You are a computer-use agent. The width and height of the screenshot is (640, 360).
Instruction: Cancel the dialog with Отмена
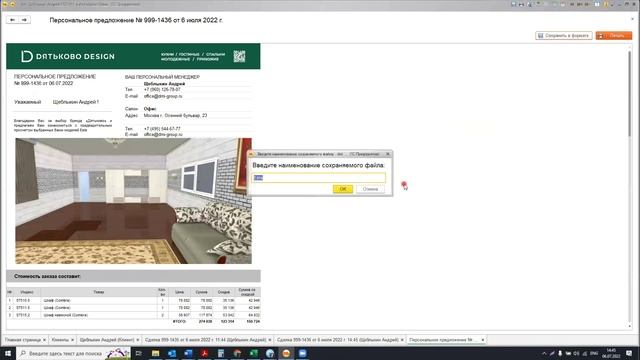370,189
